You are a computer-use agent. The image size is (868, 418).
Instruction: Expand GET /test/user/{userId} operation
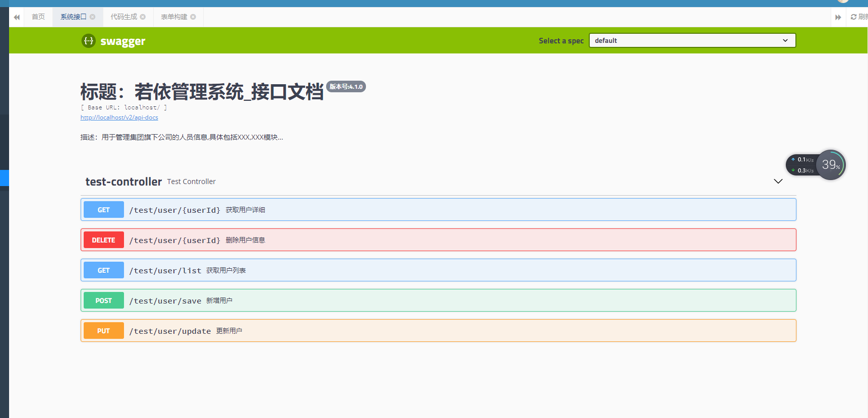[x=439, y=210]
